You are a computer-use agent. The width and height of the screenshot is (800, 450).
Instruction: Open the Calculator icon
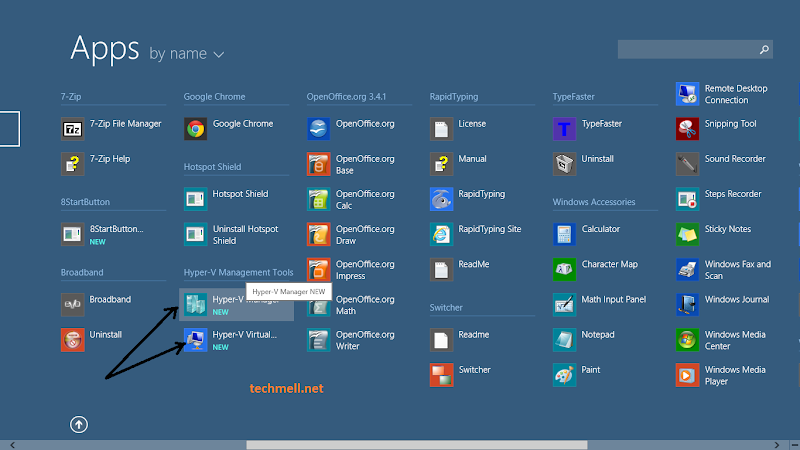[x=564, y=235]
